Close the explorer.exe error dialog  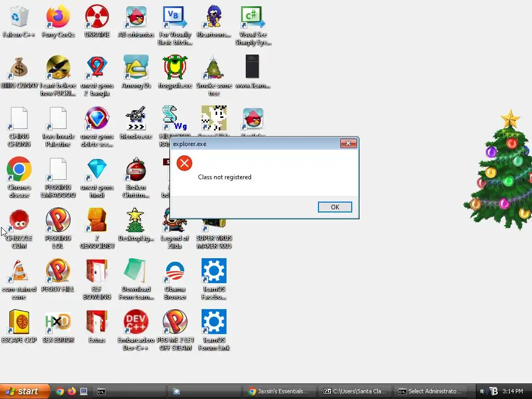[349, 143]
